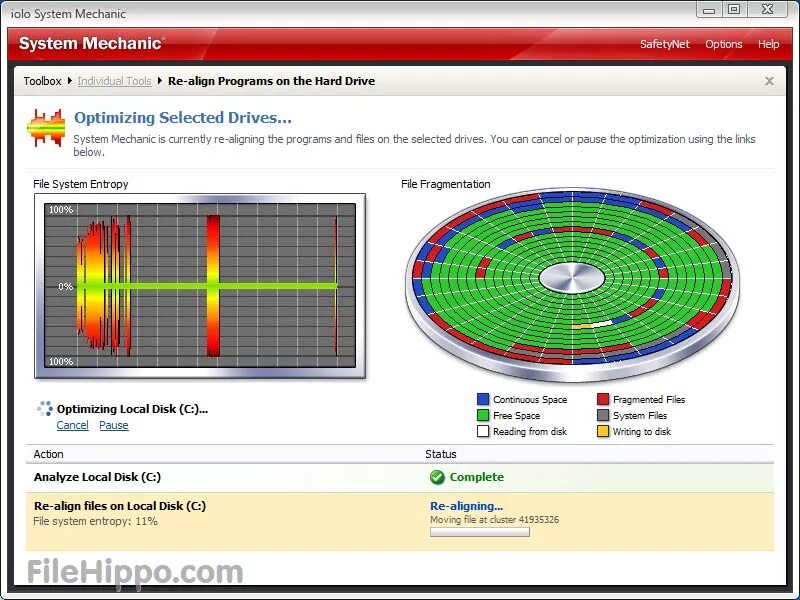Click the Continuous Space blue swatch
The image size is (800, 600).
coord(483,399)
